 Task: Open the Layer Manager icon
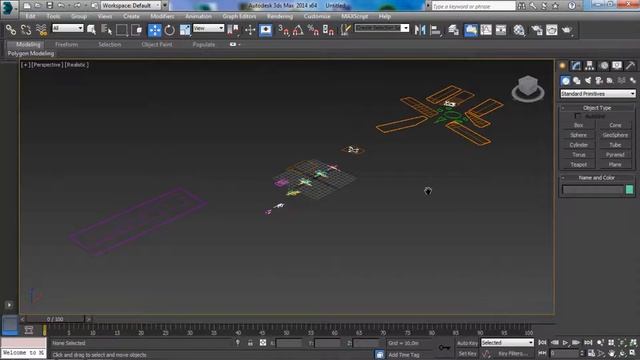point(453,30)
